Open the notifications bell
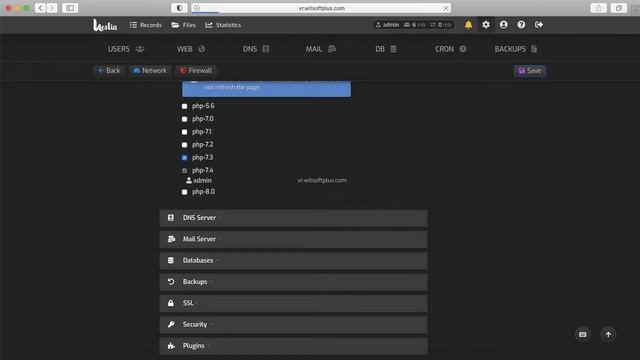The width and height of the screenshot is (640, 360). click(468, 25)
